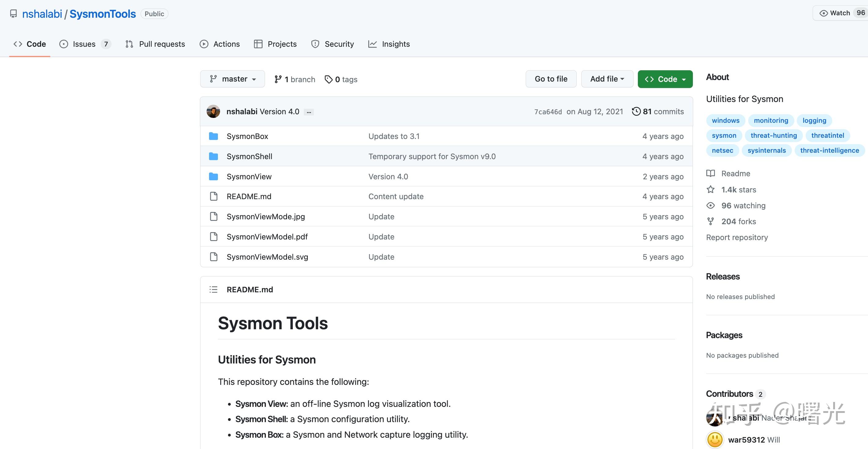868x449 pixels.
Task: Click the tags icon
Action: coord(328,79)
